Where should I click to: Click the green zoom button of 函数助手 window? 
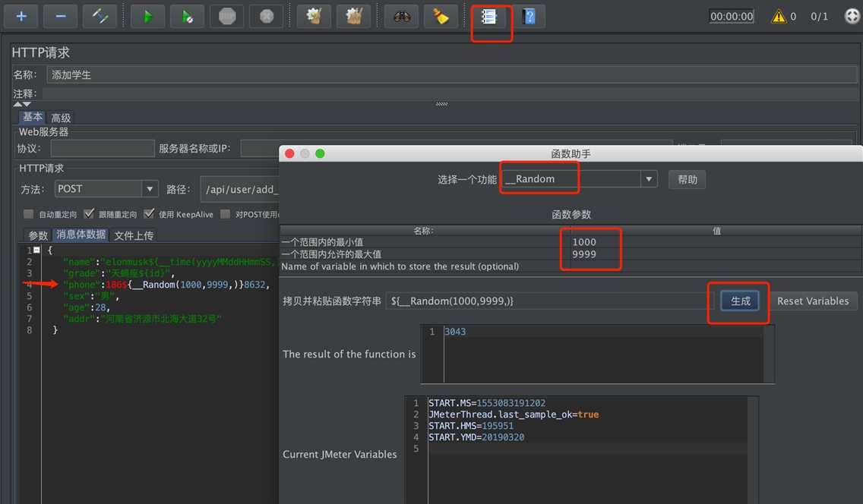pyautogui.click(x=320, y=154)
